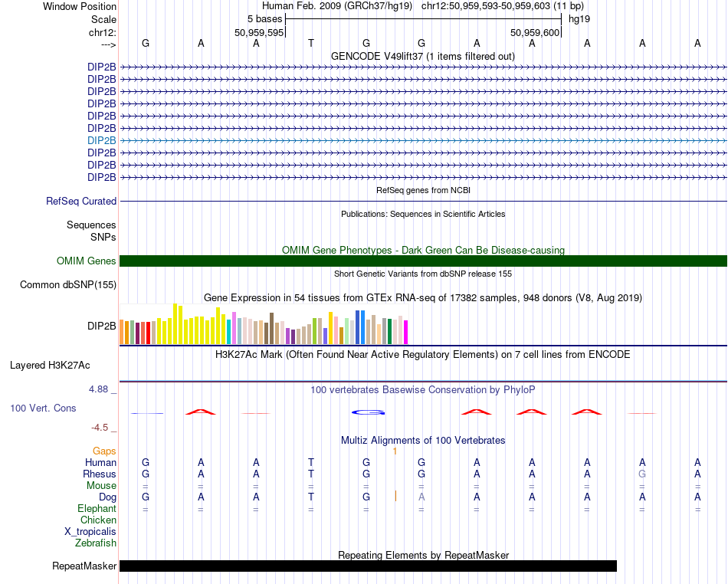728x584 pixels.
Task: Open the RefSeq Curated track label
Action: (81, 201)
